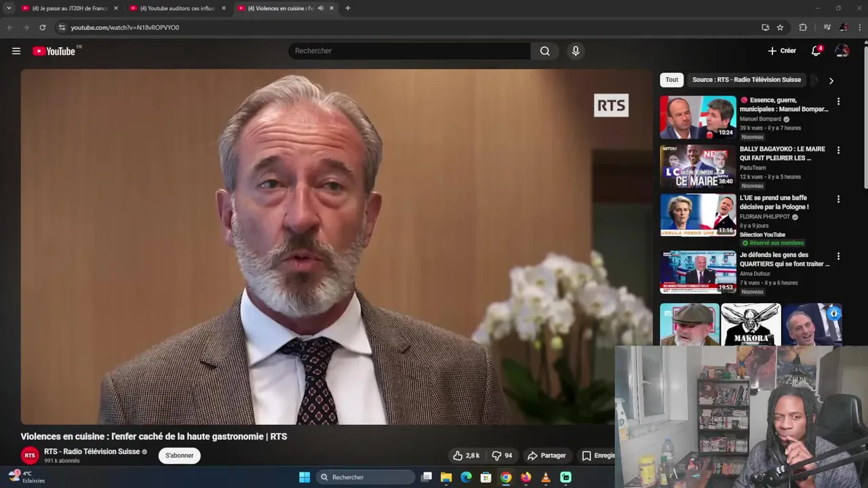The height and width of the screenshot is (488, 868).
Task: Save the video with Enregistrer
Action: (x=598, y=455)
